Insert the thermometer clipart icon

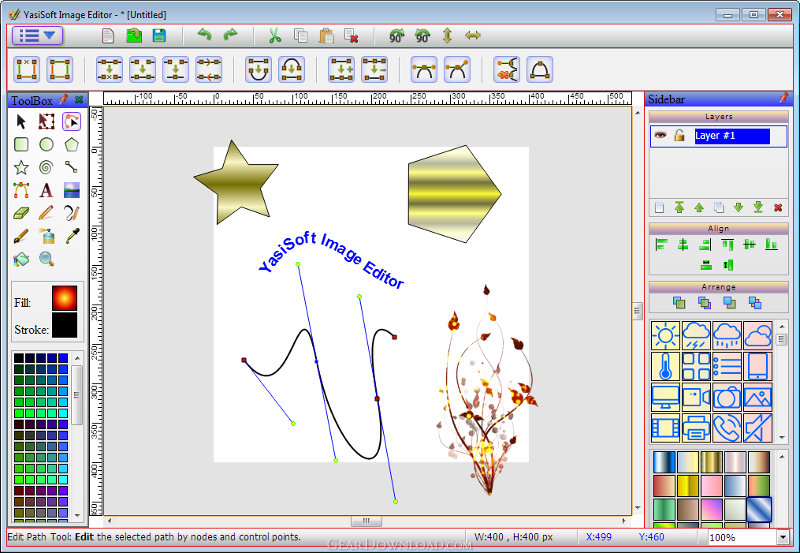[x=665, y=366]
